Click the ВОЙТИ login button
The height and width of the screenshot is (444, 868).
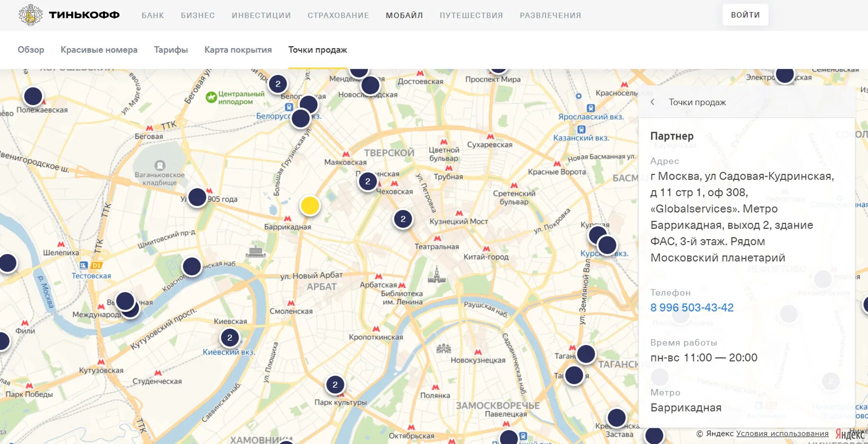pos(745,15)
